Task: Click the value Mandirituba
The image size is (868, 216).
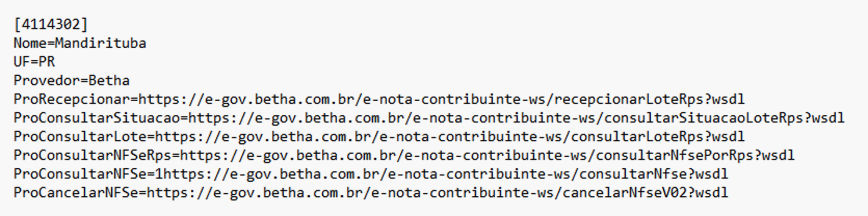Action: click(x=100, y=43)
